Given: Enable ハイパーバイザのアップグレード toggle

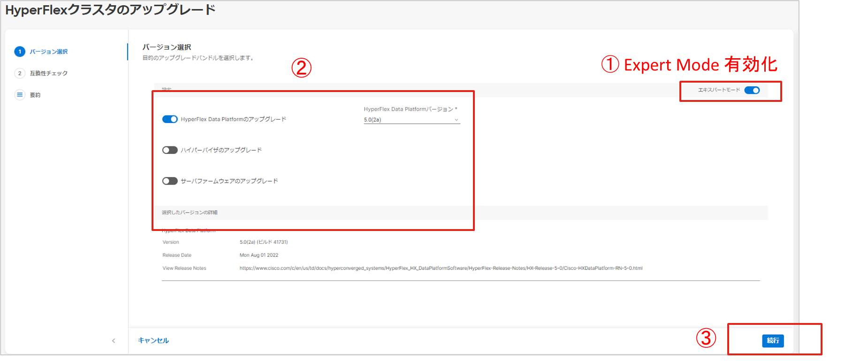Looking at the screenshot, I should click(x=170, y=150).
